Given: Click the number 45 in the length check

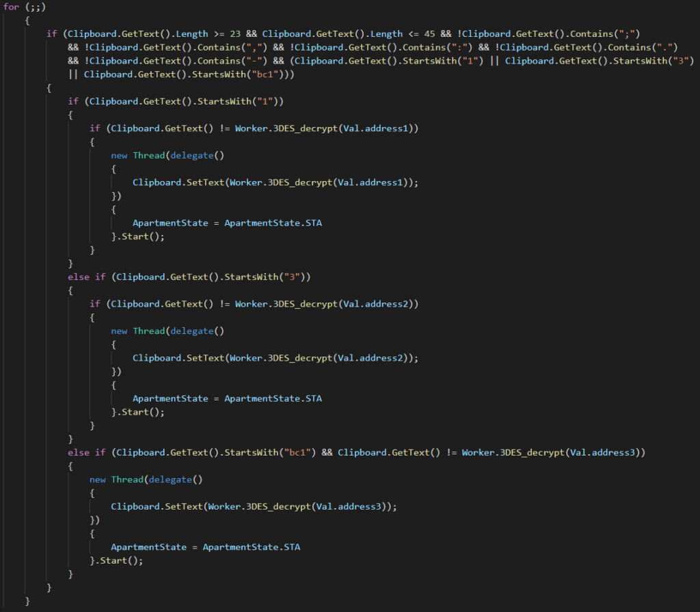Looking at the screenshot, I should tap(429, 34).
